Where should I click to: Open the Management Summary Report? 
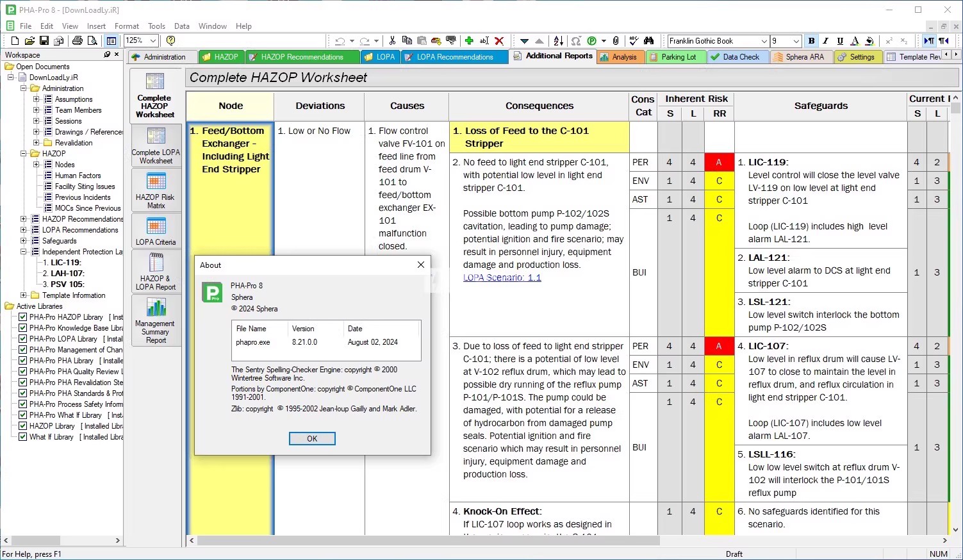[x=156, y=322]
